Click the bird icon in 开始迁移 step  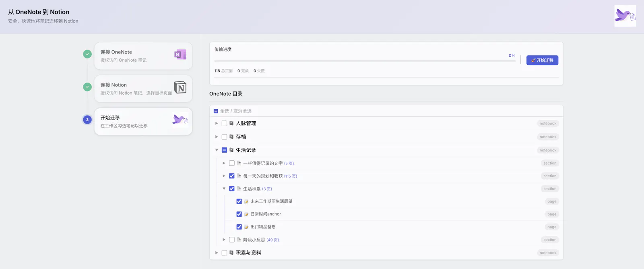coord(180,119)
